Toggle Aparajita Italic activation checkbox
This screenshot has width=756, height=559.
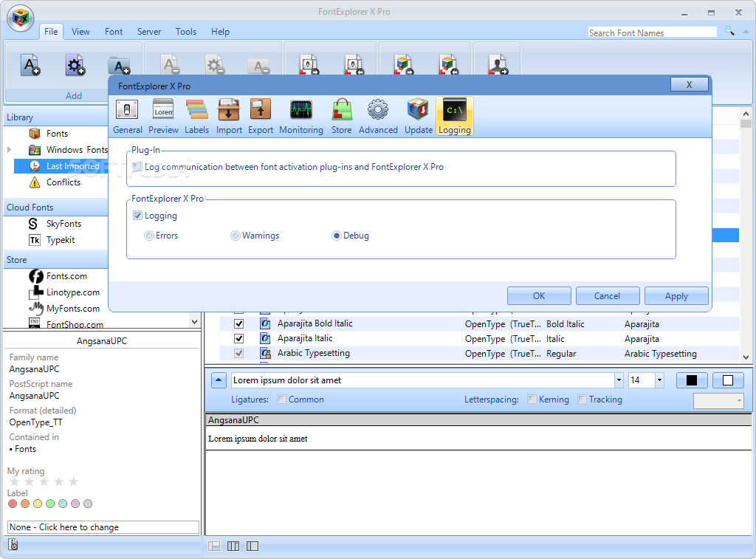coord(238,339)
